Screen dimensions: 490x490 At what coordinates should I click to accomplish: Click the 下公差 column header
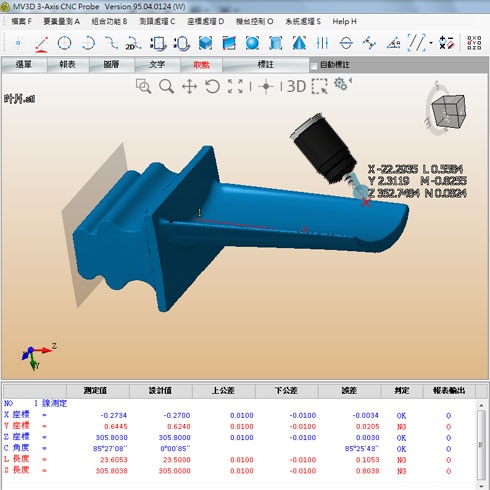286,390
